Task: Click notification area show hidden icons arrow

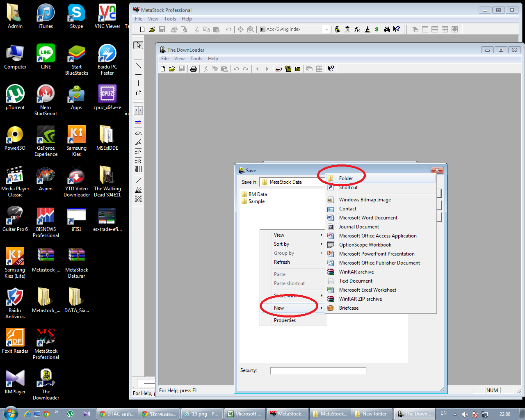Action: coord(455,414)
